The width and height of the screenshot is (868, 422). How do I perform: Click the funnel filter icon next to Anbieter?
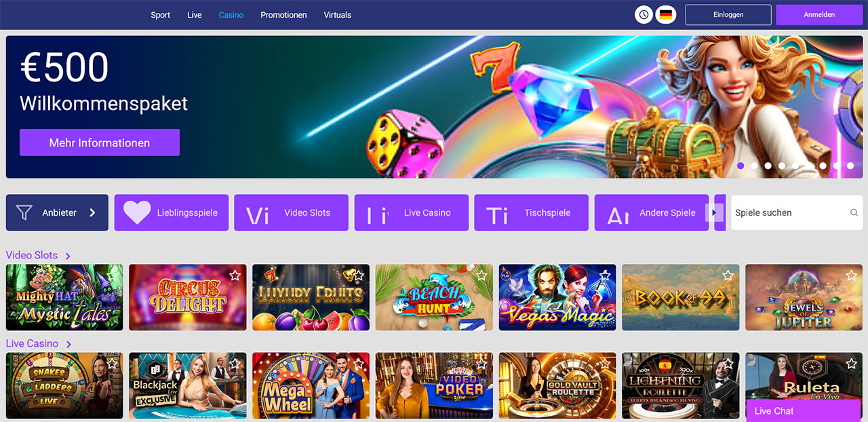24,212
